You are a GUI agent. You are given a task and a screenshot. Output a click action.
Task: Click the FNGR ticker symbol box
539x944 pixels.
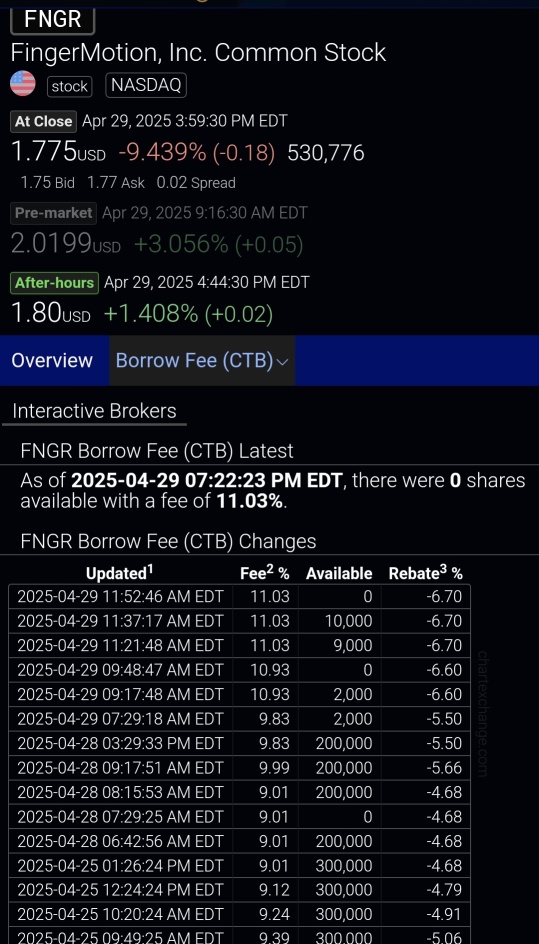click(53, 18)
